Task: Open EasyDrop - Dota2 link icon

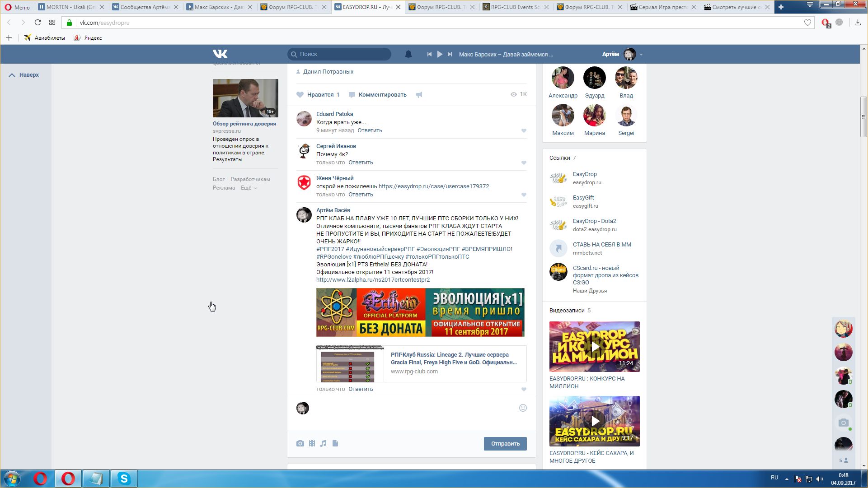Action: (x=558, y=225)
